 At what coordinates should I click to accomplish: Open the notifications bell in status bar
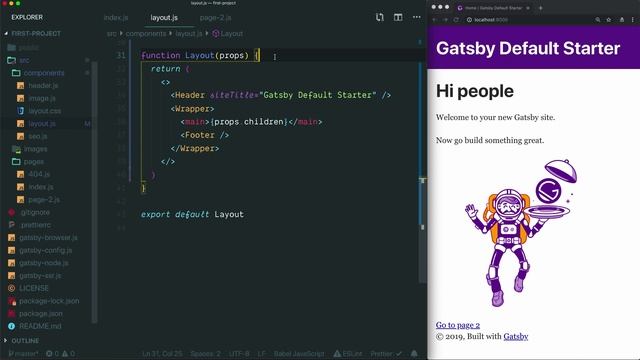(x=414, y=353)
